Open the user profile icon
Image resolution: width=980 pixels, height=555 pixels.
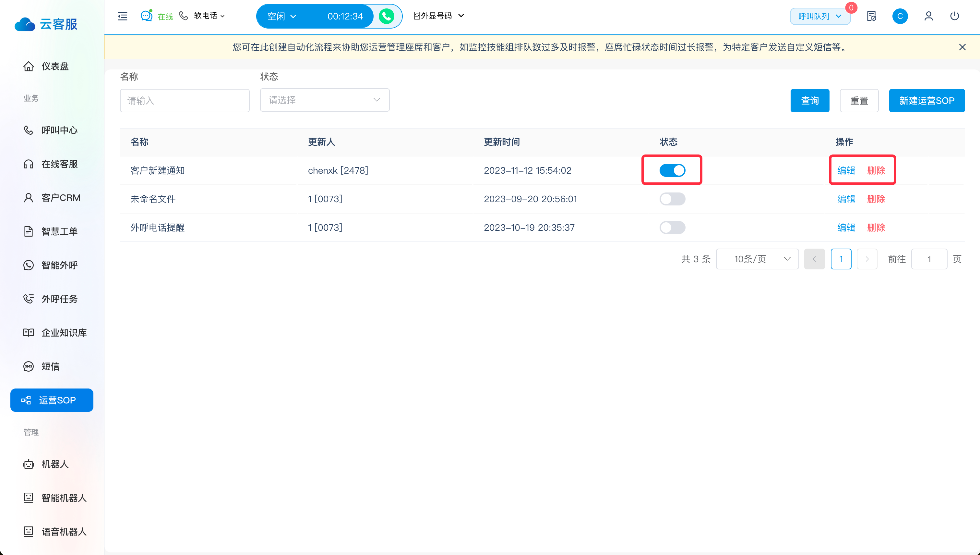(x=929, y=16)
